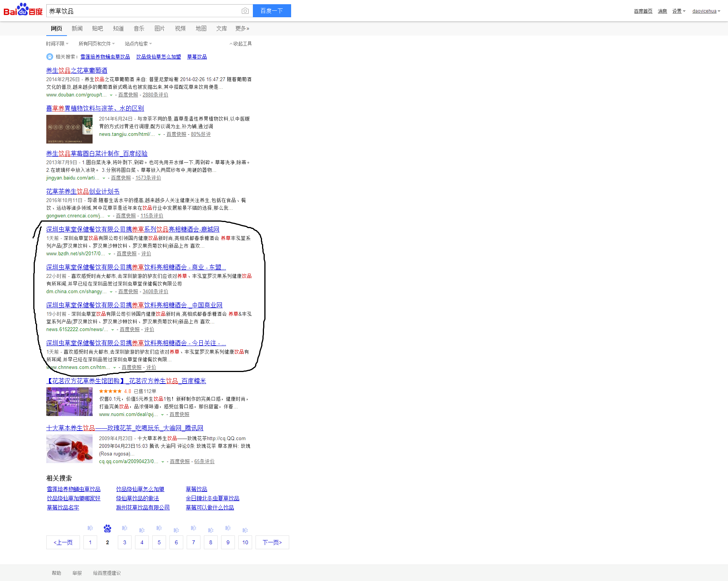
Task: Go to next page 下一页>
Action: (272, 542)
